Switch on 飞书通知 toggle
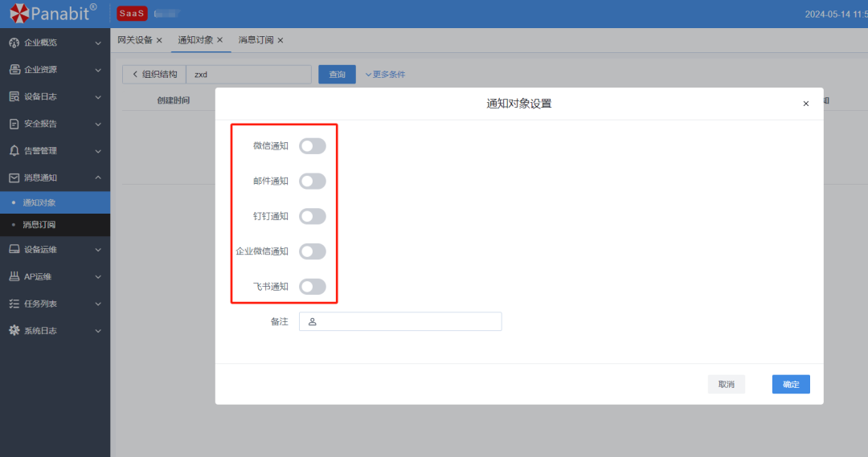Viewport: 868px width, 457px height. 312,287
